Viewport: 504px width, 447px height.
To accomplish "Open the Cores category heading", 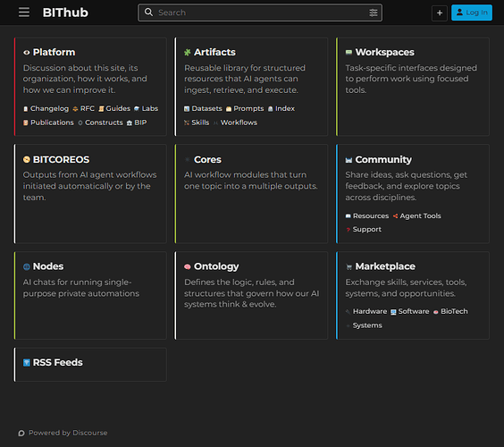I will (207, 159).
